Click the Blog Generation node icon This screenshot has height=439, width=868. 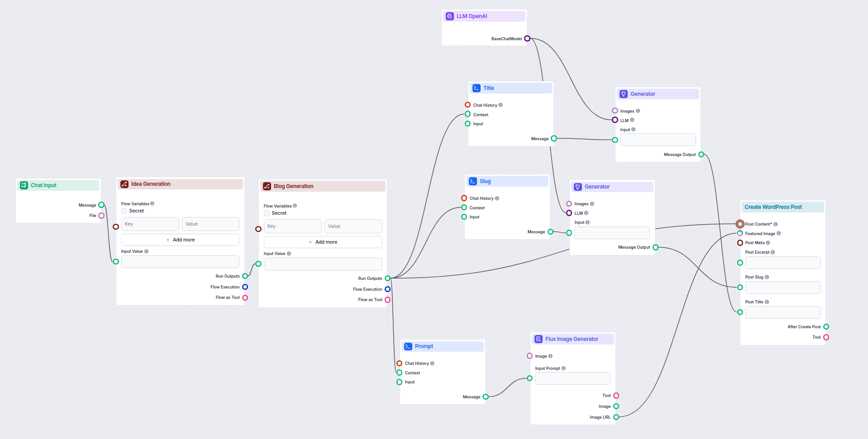click(x=267, y=186)
